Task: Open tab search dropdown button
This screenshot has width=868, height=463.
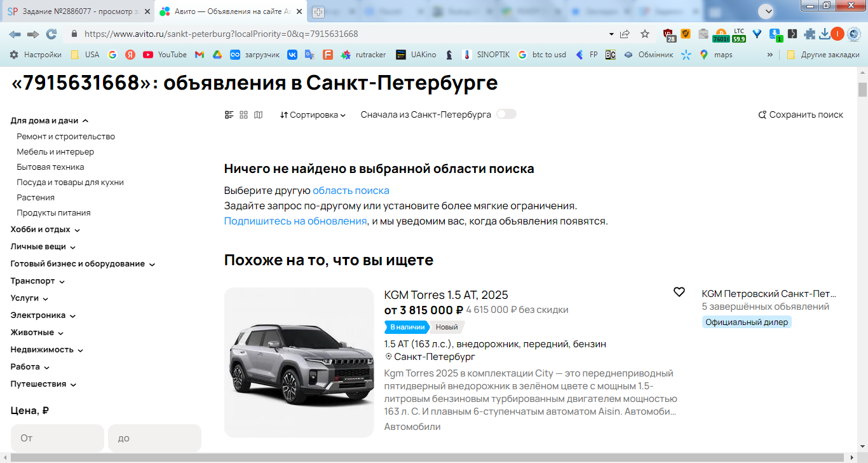Action: [768, 11]
